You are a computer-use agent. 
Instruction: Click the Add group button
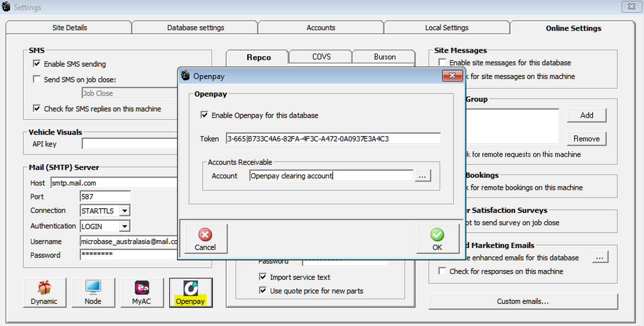pyautogui.click(x=587, y=115)
